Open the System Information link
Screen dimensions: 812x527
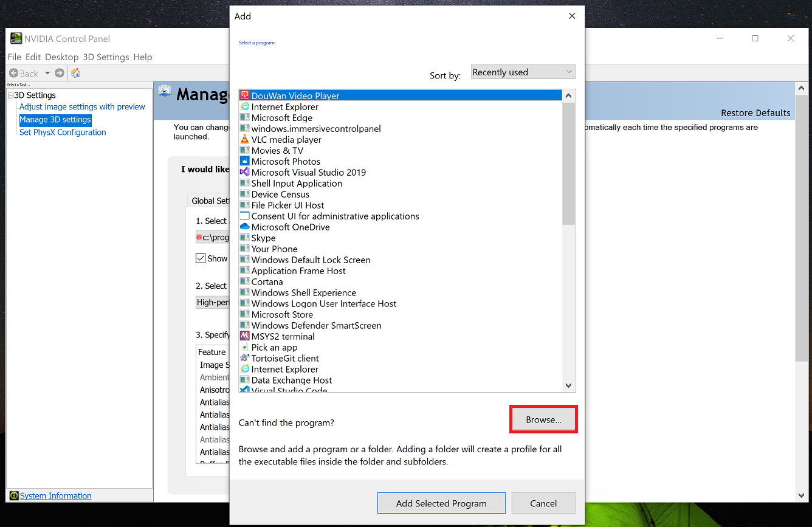pyautogui.click(x=55, y=496)
